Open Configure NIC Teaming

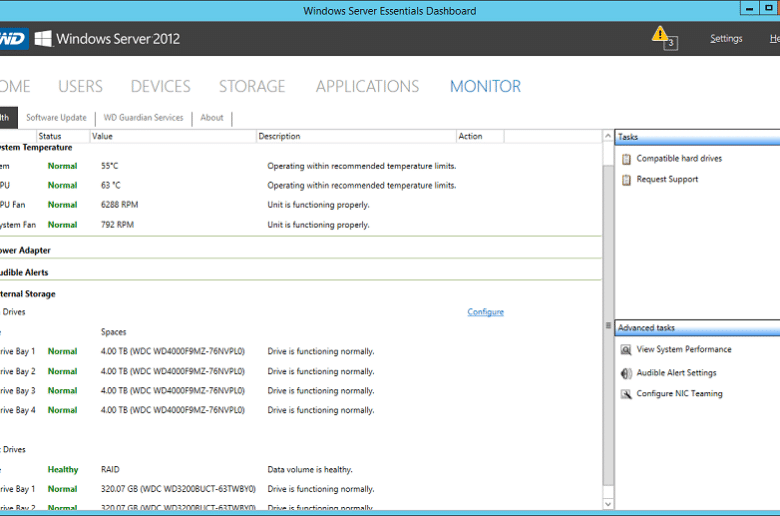click(x=680, y=394)
